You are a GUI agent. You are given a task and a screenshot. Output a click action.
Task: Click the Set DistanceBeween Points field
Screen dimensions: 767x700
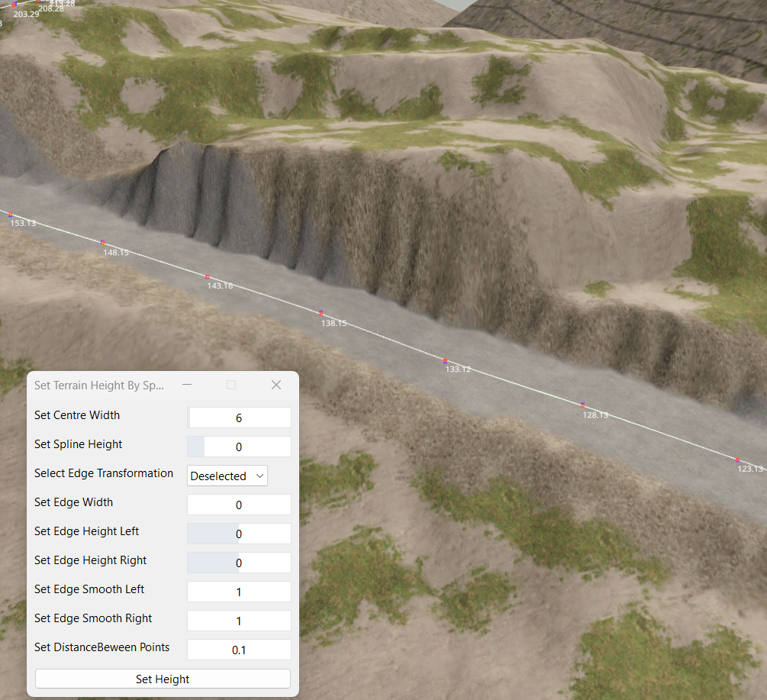(x=239, y=650)
